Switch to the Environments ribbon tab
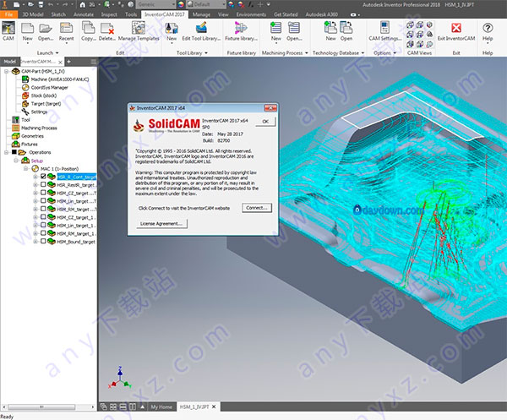Viewport: 507px width, 420px height. click(251, 14)
